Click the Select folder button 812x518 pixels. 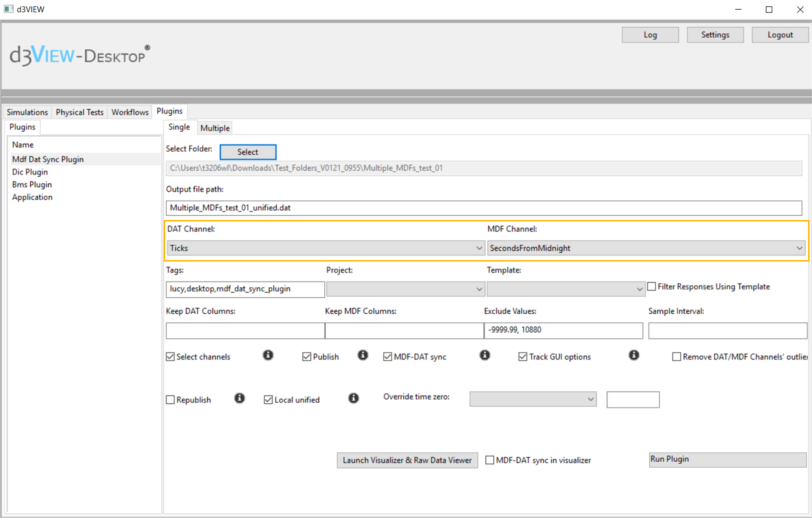(248, 152)
